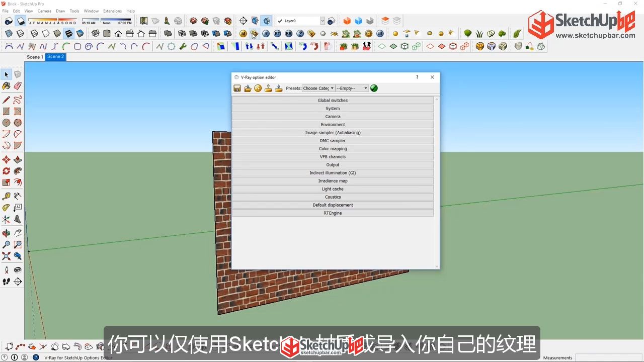
Task: Expand Indirect illumination (GI) rollout
Action: pyautogui.click(x=333, y=173)
